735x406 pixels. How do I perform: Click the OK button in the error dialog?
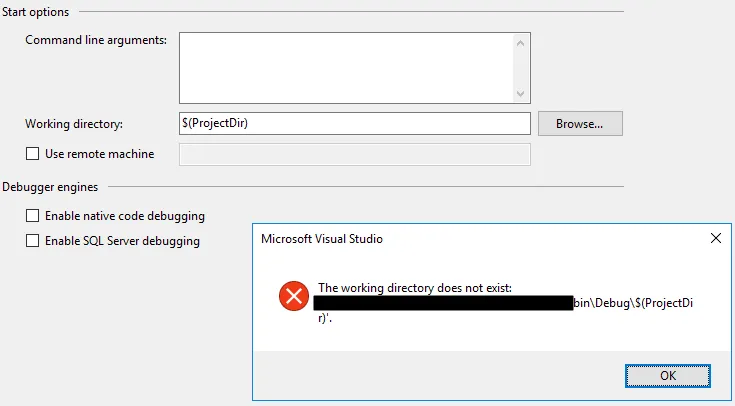(x=668, y=376)
